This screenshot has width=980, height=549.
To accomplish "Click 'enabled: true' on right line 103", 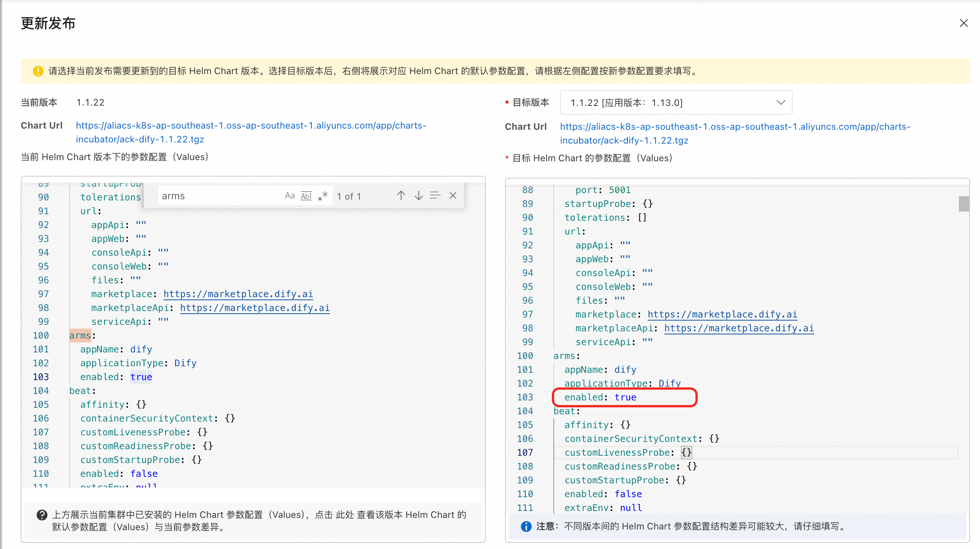I will (600, 397).
